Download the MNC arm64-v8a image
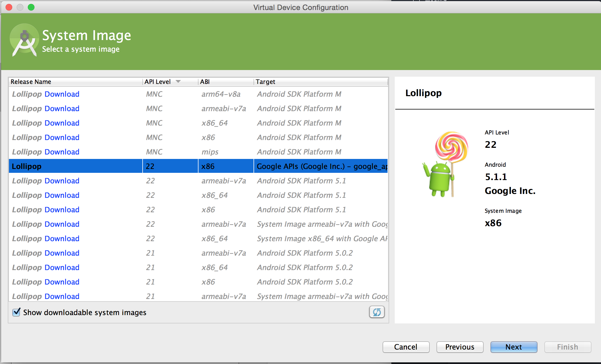Viewport: 601px width, 364px height. (x=62, y=94)
